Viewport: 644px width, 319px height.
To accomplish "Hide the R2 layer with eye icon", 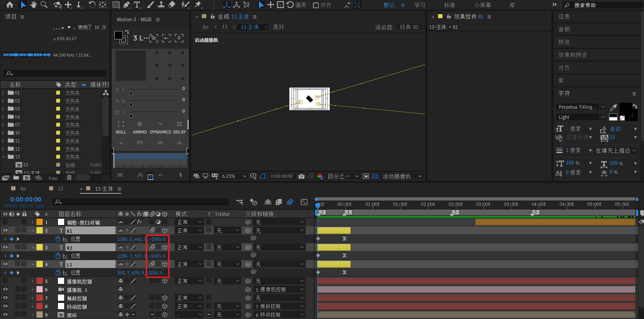I will (x=5, y=247).
